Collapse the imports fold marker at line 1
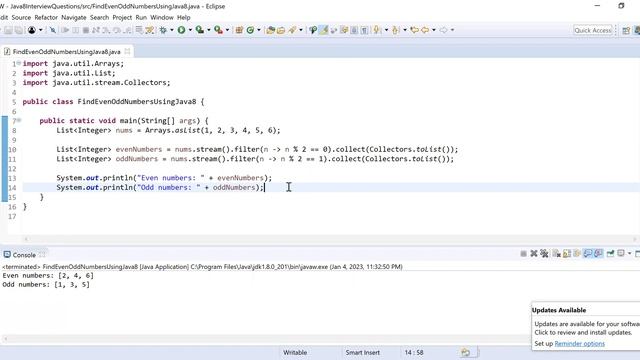 click(19, 63)
